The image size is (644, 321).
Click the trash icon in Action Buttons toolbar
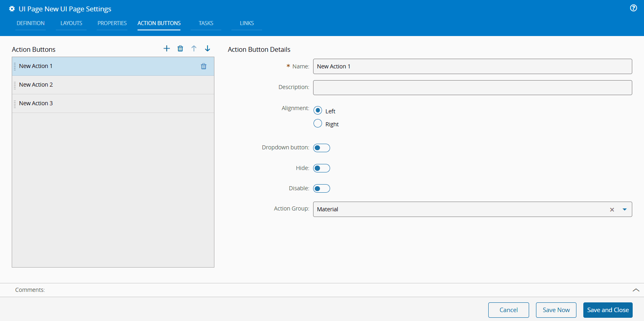(180, 49)
